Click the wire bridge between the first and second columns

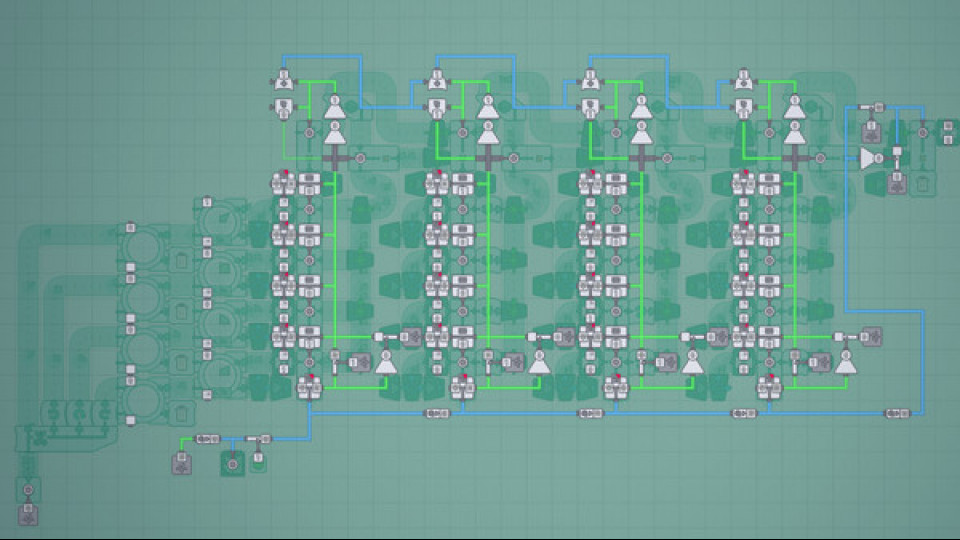point(436,413)
